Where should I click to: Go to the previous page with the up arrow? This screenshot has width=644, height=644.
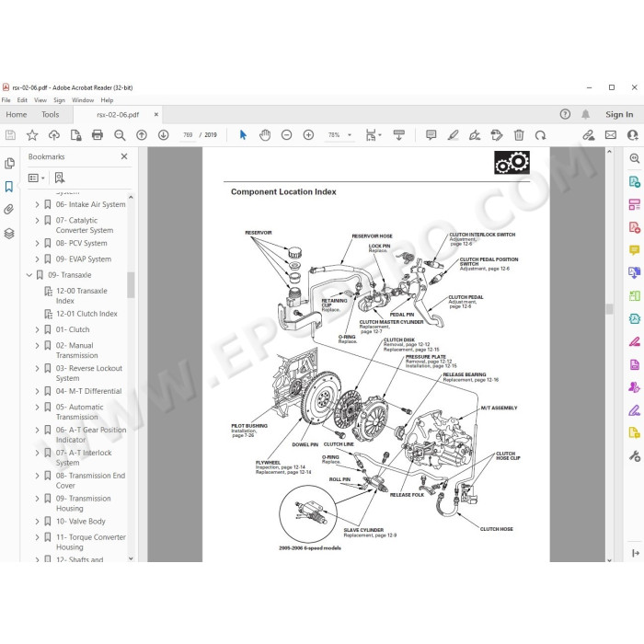click(142, 134)
